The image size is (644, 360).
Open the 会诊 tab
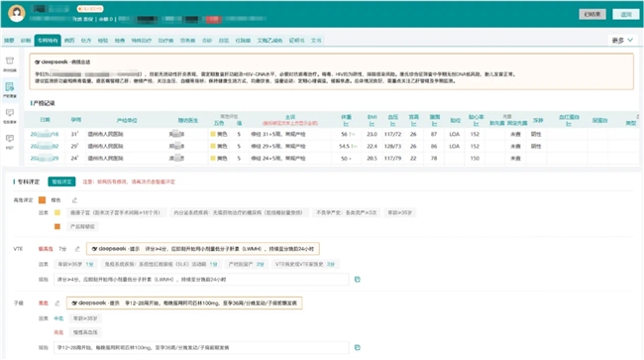coord(207,41)
